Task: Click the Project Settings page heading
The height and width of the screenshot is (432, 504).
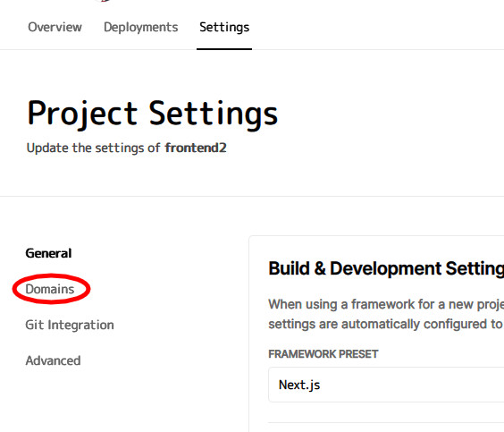Action: 152,114
